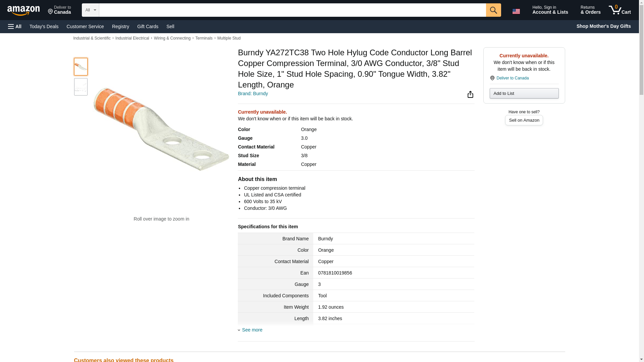644x362 pixels.
Task: Expand See more specifications
Action: click(252, 330)
